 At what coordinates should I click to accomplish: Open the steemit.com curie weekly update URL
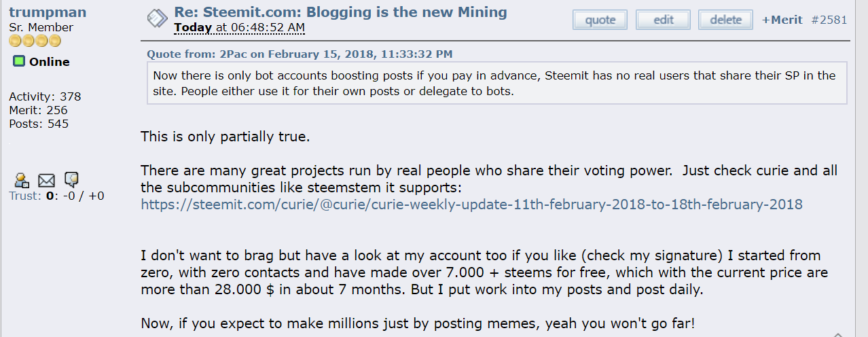471,204
